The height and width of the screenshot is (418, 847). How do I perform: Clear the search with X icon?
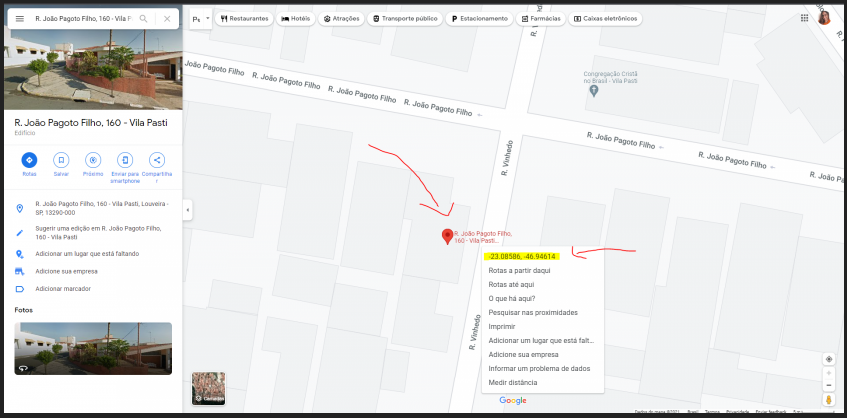point(167,18)
